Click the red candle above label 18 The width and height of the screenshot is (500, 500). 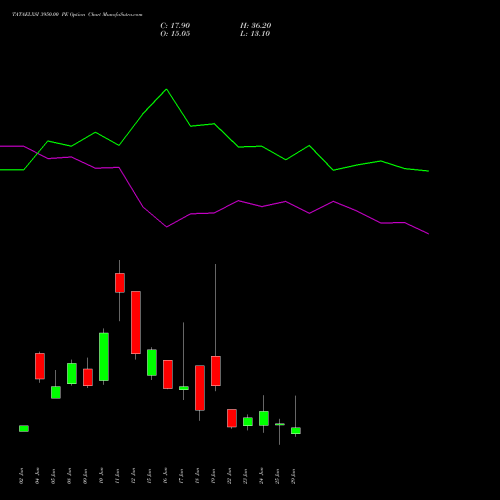(x=200, y=388)
